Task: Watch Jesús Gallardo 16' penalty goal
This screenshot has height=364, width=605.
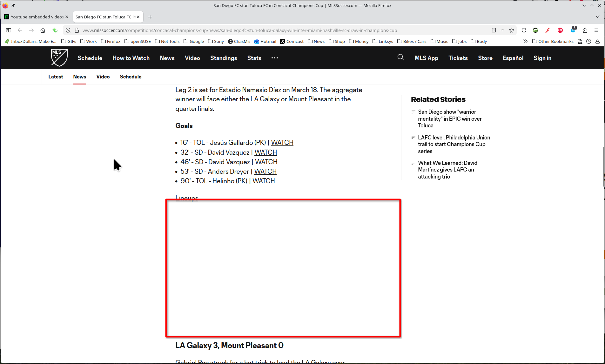Action: pos(282,143)
